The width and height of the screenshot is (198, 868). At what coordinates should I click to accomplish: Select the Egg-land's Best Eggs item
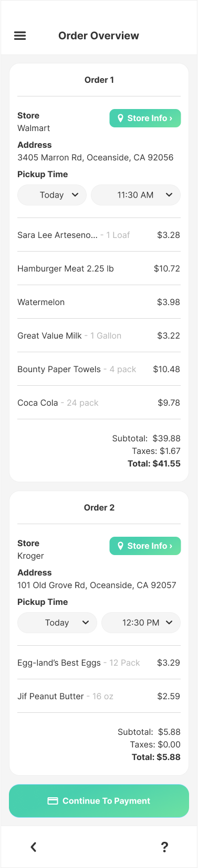tap(99, 663)
